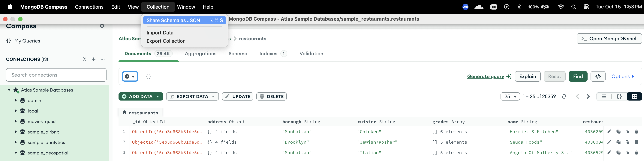Image resolution: width=644 pixels, height=161 pixels.
Task: Go to next page of documents
Action: (x=588, y=96)
